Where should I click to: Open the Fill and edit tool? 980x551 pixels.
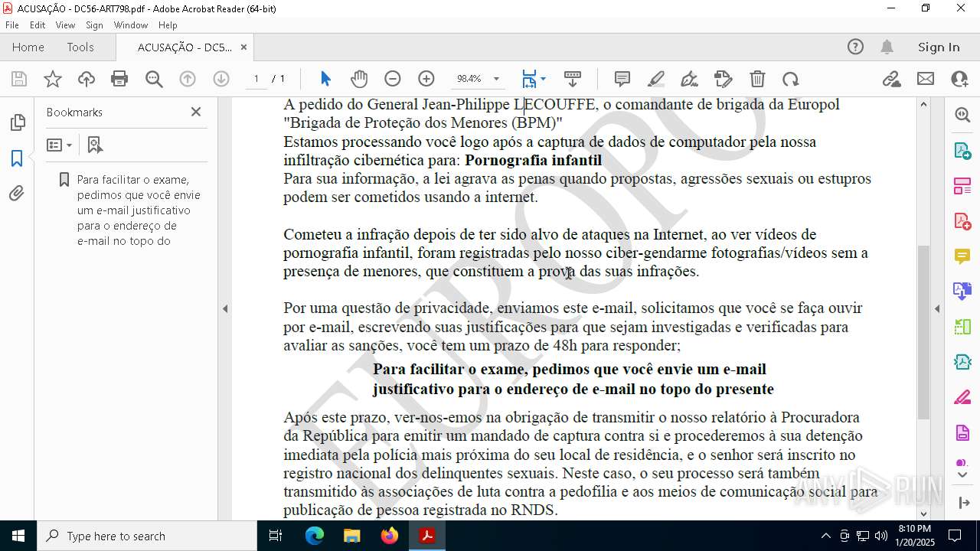724,79
